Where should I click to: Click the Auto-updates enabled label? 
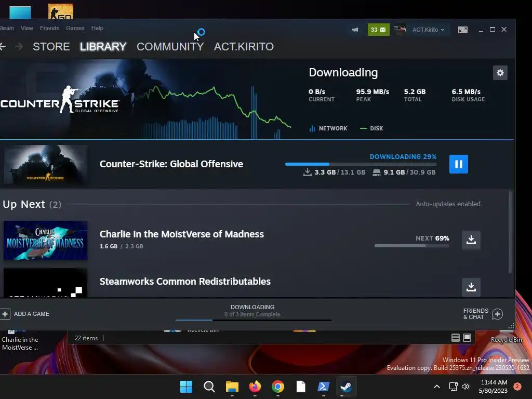pyautogui.click(x=448, y=204)
